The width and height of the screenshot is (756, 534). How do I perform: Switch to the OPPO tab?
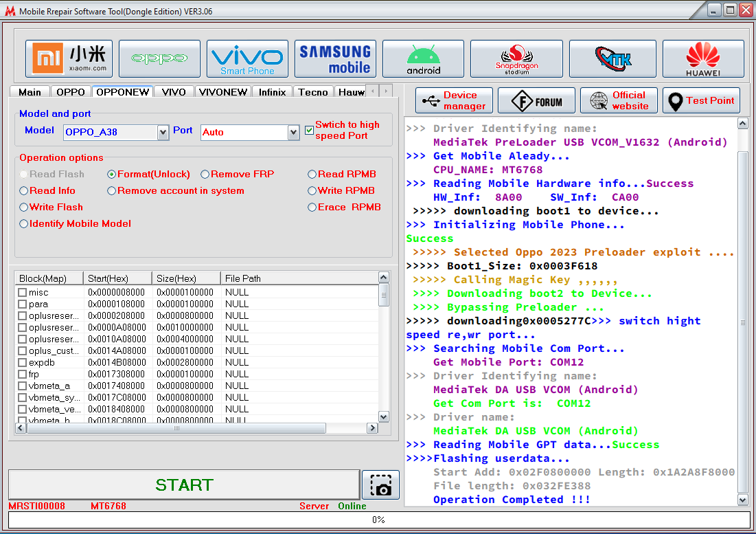[x=71, y=91]
